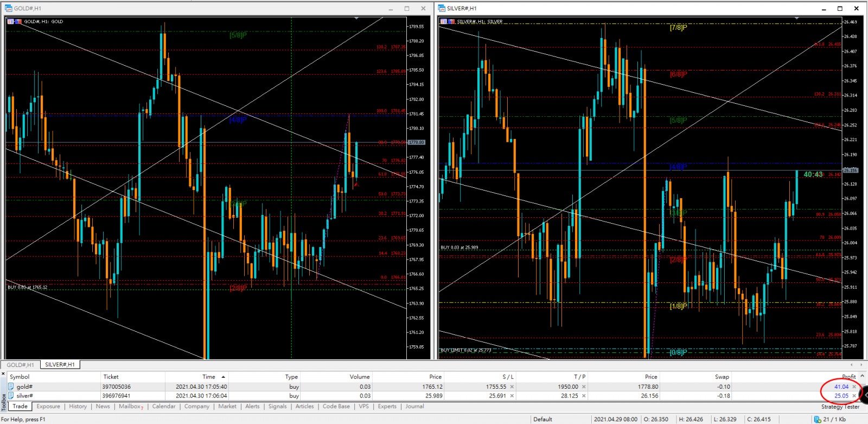868x424 pixels.
Task: Open the Alerts tab
Action: (x=252, y=406)
